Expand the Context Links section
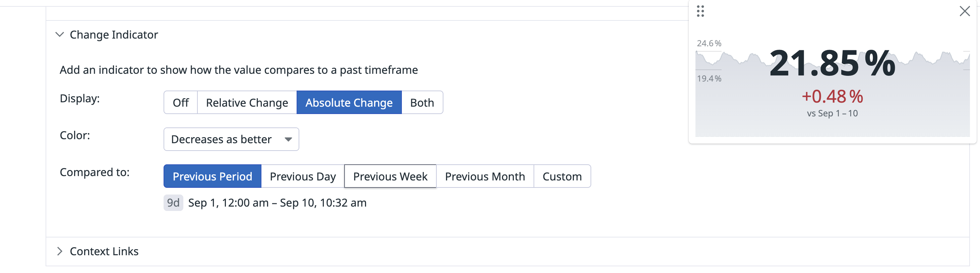 coord(60,251)
